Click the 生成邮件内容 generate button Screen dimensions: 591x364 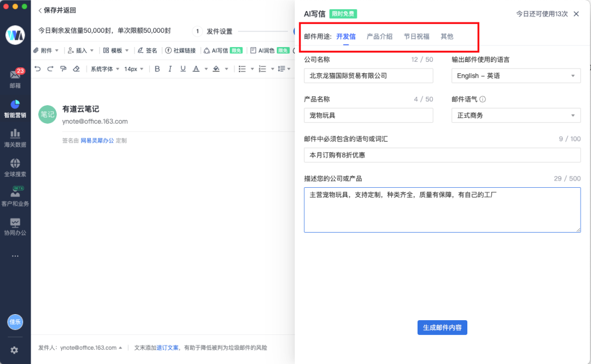[x=442, y=327]
